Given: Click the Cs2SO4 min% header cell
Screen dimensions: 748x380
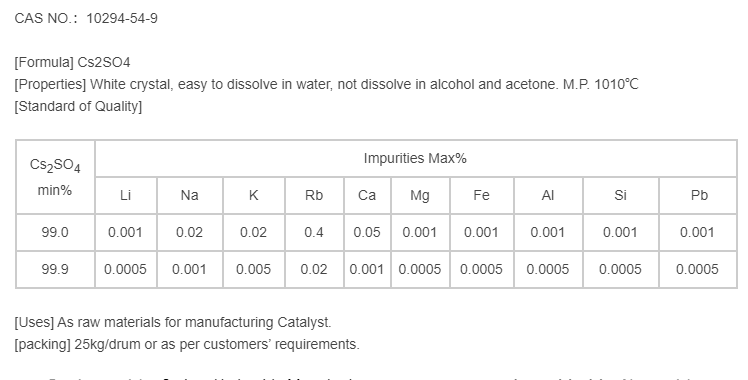Looking at the screenshot, I should click(x=55, y=177).
